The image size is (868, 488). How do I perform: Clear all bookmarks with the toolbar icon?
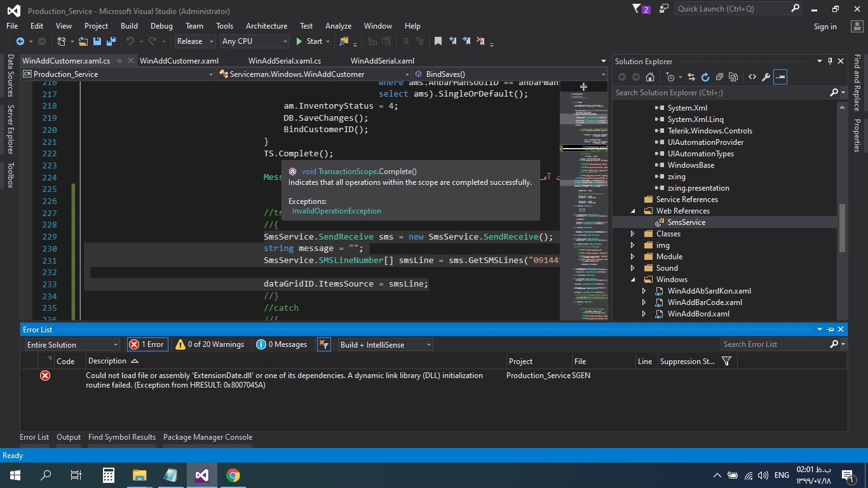480,41
